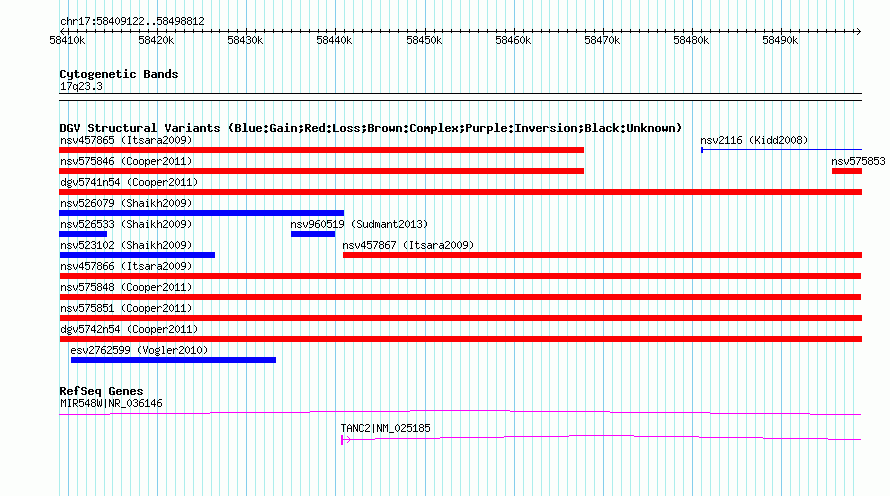This screenshot has width=890, height=496.
Task: Click the 58440k ruler position
Action: click(334, 40)
